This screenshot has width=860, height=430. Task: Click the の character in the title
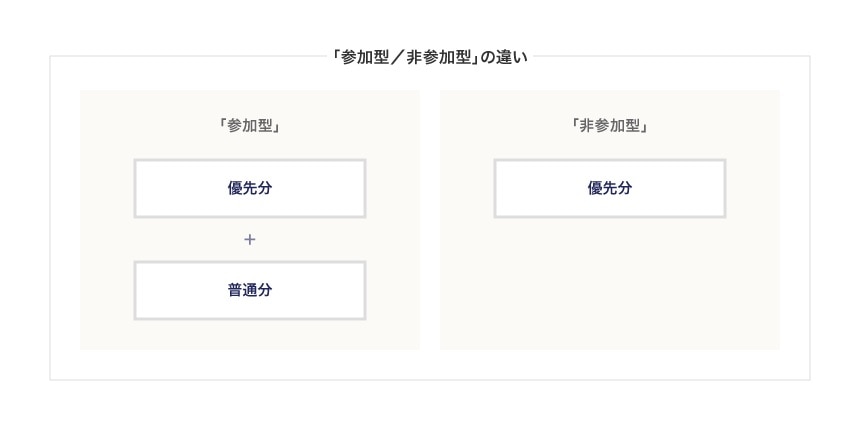tap(487, 57)
